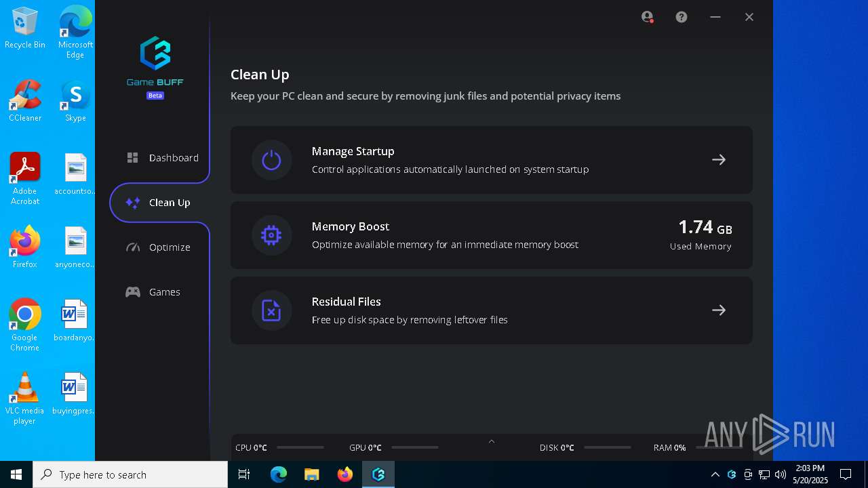
Task: Click the Games controller icon
Action: (x=133, y=292)
